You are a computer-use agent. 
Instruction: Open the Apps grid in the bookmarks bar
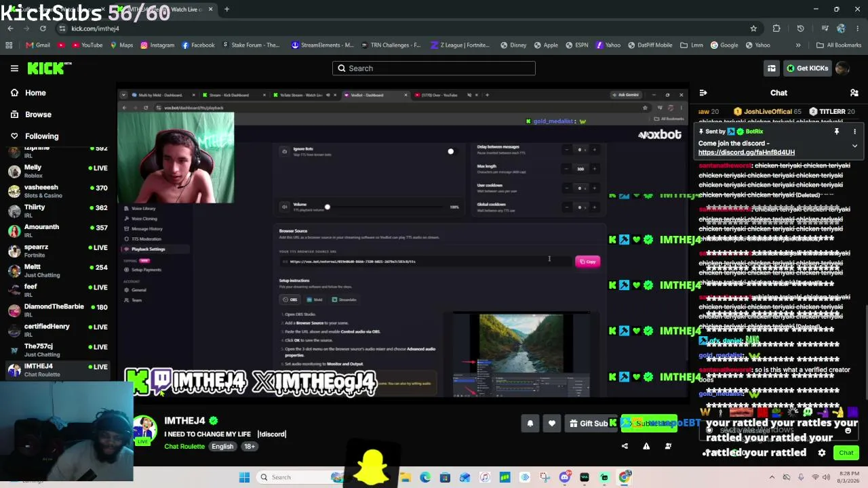pyautogui.click(x=9, y=45)
